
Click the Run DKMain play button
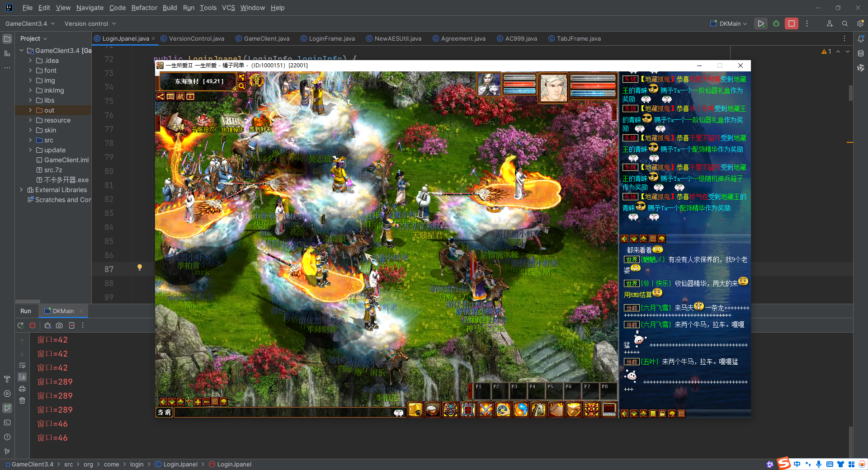pos(761,23)
